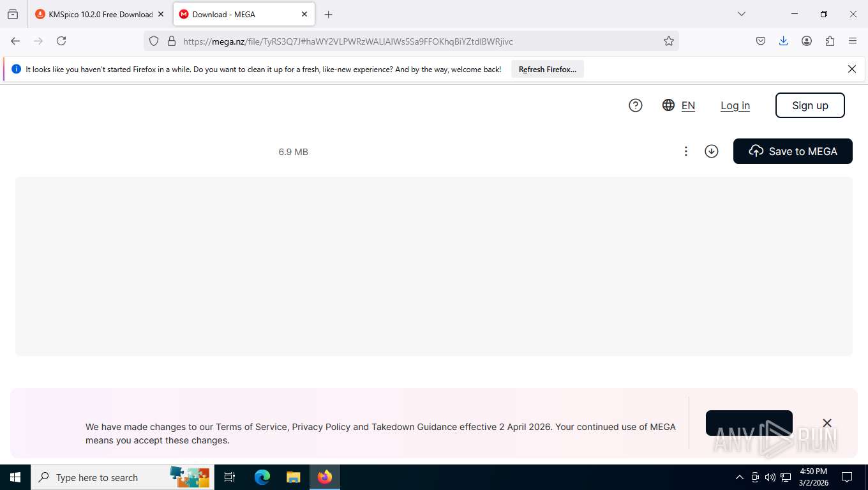Open the three-dot file options menu
868x490 pixels.
(686, 151)
